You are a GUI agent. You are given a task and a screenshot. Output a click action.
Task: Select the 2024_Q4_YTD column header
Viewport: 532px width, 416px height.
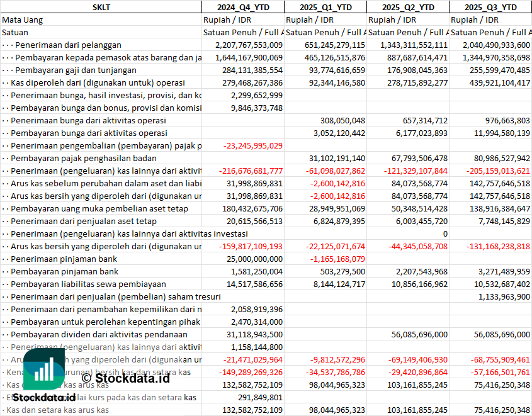pos(242,7)
